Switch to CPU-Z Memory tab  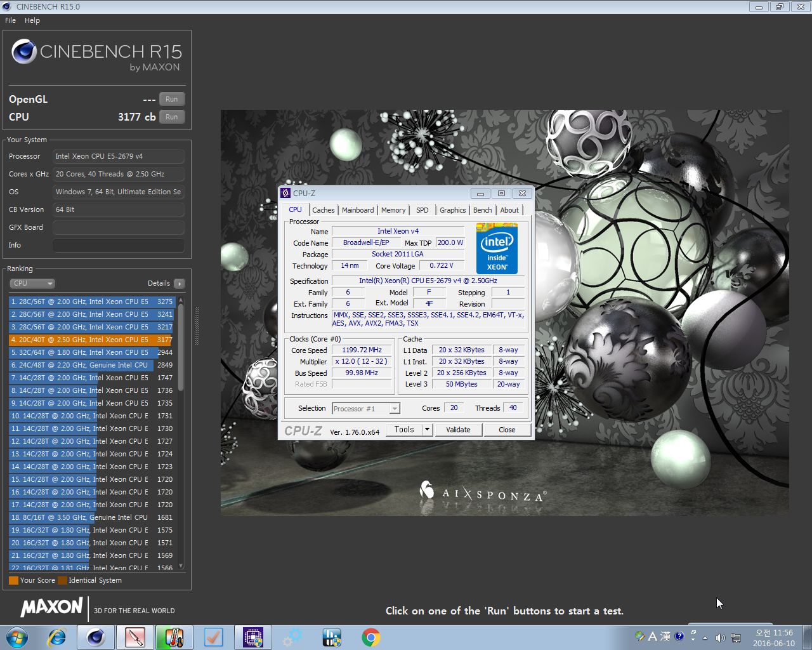(393, 210)
